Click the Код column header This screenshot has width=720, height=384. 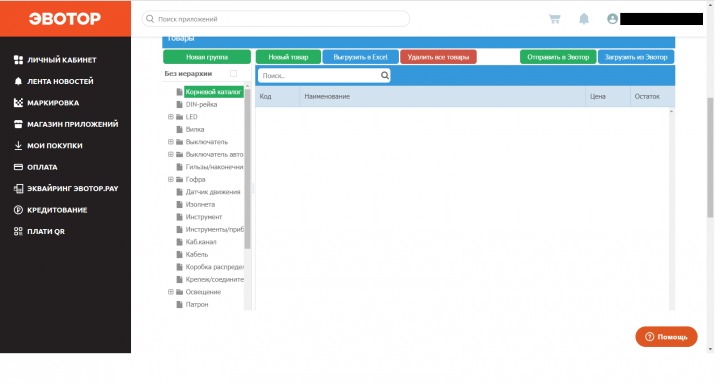(277, 96)
